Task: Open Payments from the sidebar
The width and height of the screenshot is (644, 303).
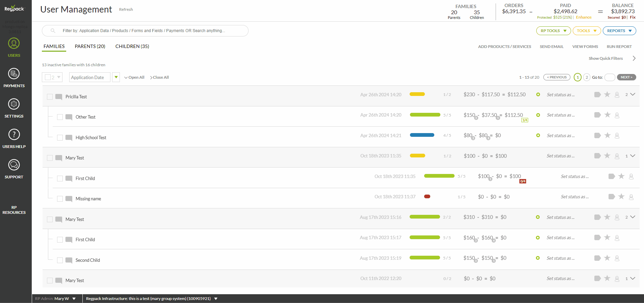Action: coord(14,78)
